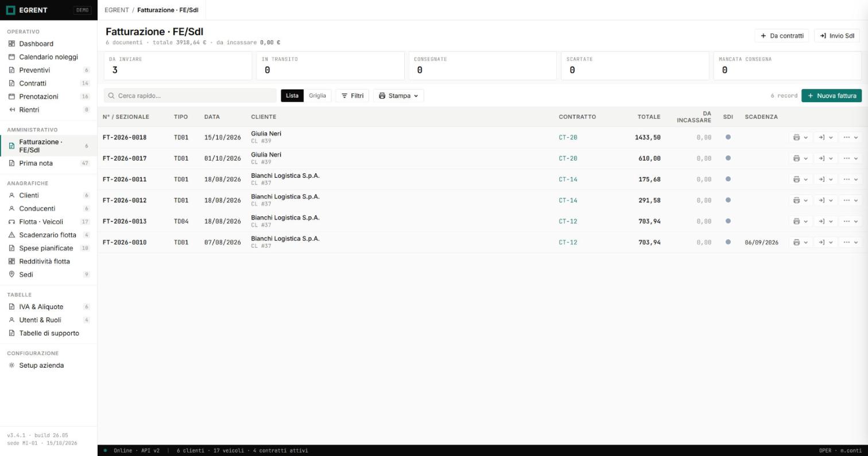Expand the Stampa dropdown
This screenshot has width=868, height=456.
coord(398,96)
